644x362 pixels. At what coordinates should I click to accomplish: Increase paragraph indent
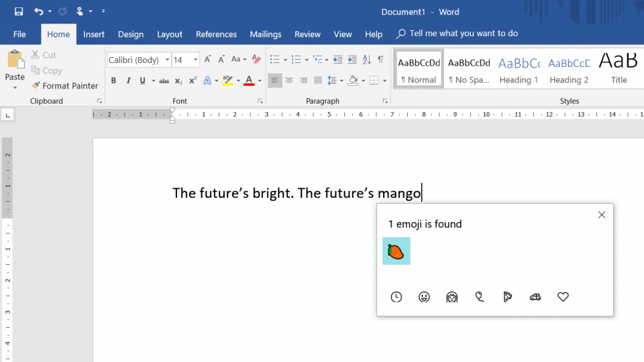pyautogui.click(x=352, y=60)
